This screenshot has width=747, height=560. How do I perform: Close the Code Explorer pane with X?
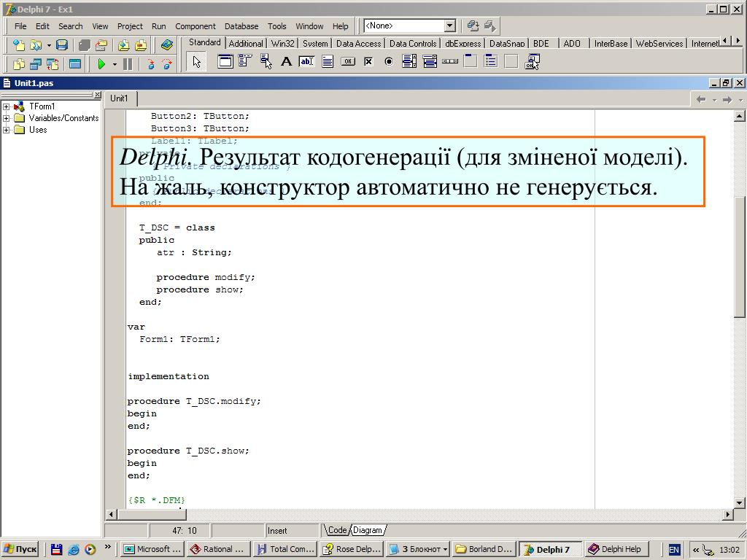pos(97,95)
